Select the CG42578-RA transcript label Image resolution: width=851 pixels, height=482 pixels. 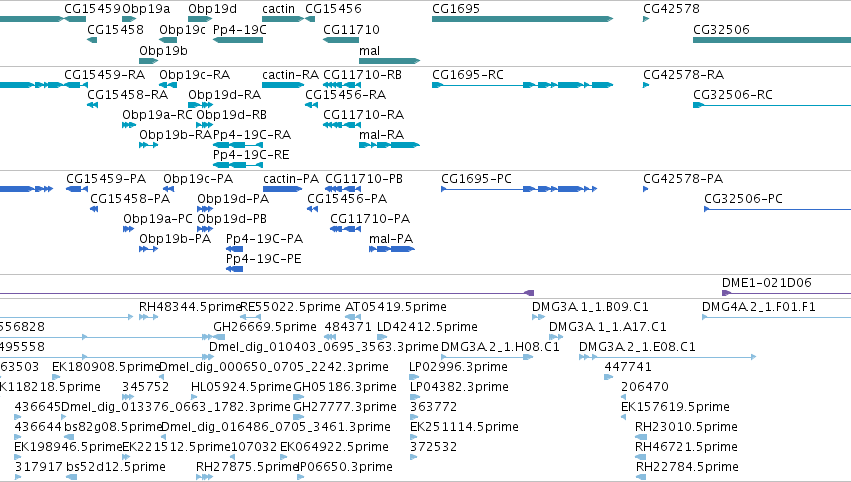[684, 74]
